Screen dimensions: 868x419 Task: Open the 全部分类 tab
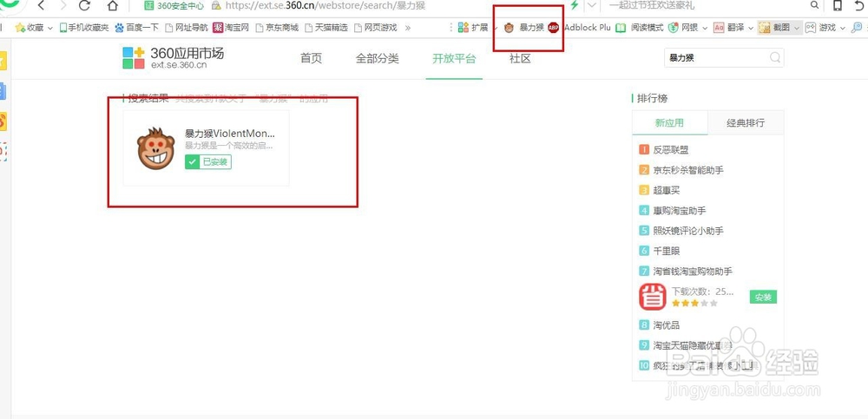click(377, 59)
